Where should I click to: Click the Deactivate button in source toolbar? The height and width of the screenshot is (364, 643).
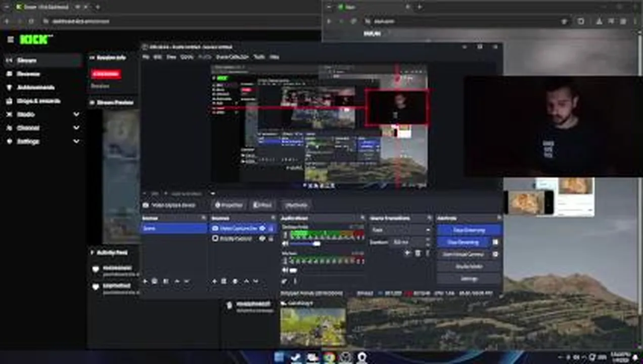point(296,205)
